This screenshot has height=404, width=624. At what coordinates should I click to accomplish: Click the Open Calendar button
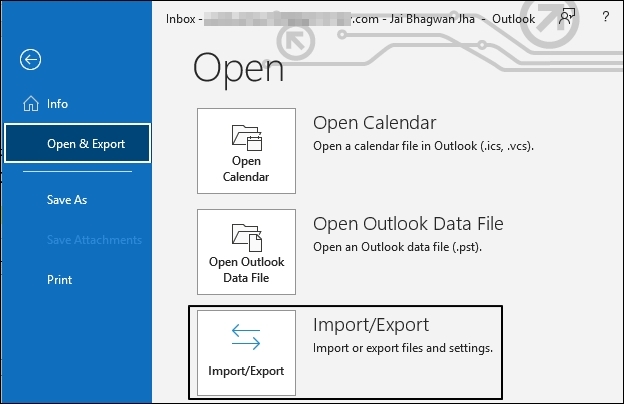[246, 151]
